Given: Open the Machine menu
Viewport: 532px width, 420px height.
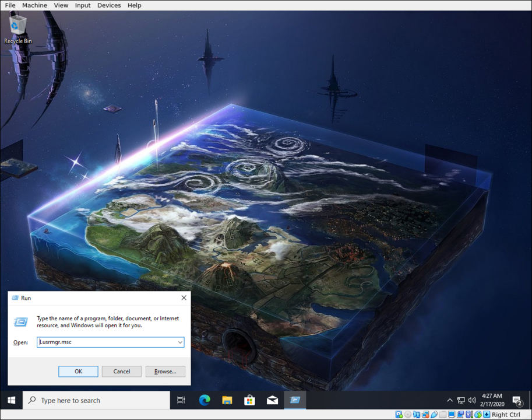Looking at the screenshot, I should (34, 5).
